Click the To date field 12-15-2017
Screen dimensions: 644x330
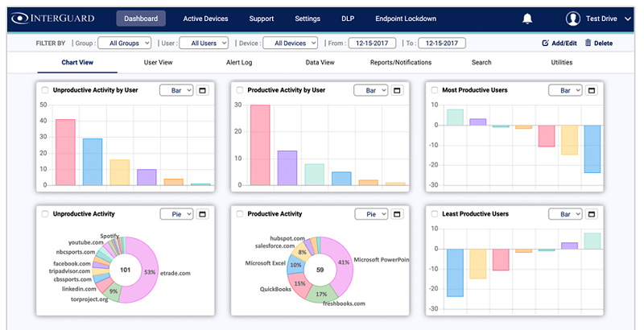pyautogui.click(x=442, y=43)
